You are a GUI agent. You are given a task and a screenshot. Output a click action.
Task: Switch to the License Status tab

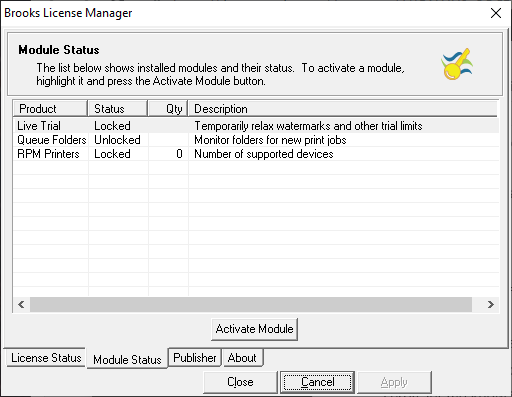click(x=46, y=358)
